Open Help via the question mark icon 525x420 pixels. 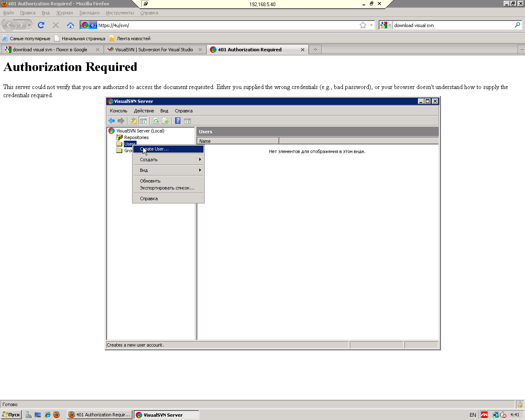178,121
